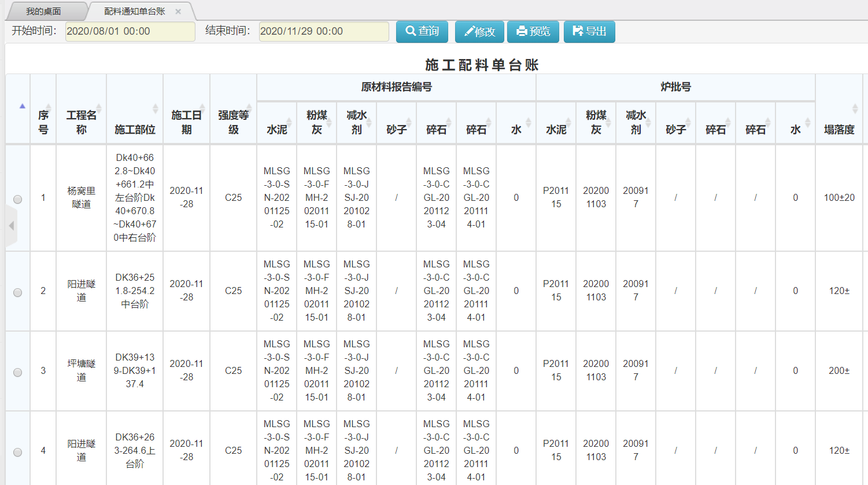This screenshot has width=868, height=485.
Task: Select radio button for row 1 杨窝里隧道
Action: coord(18,199)
